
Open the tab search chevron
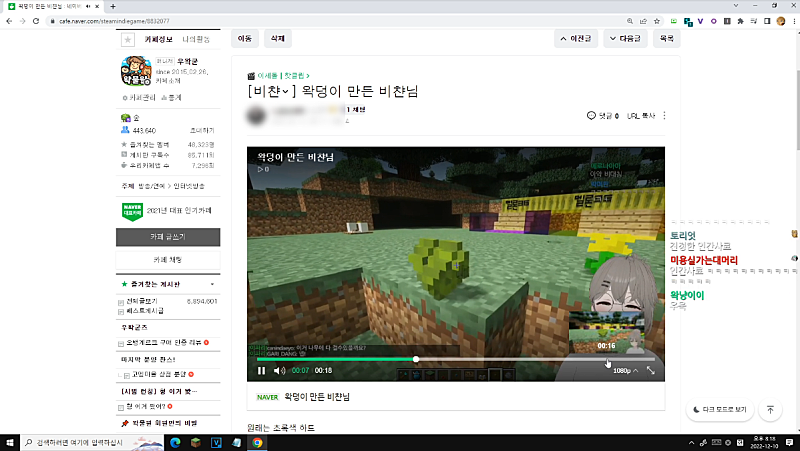pyautogui.click(x=735, y=6)
